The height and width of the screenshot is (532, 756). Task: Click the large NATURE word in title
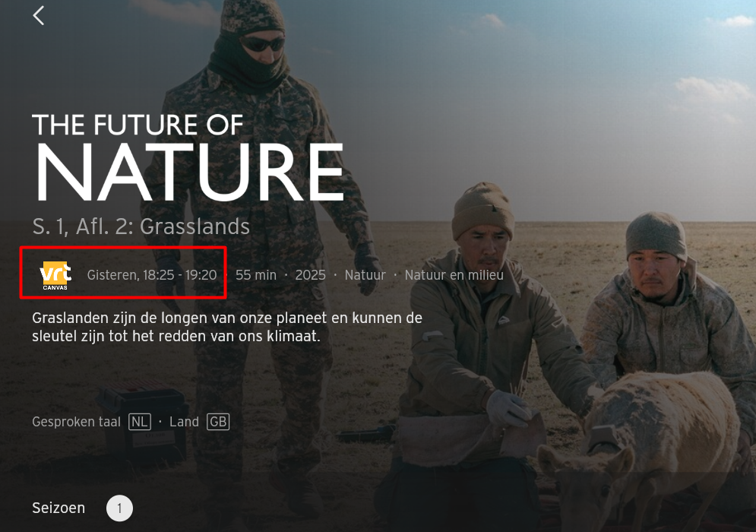click(x=188, y=173)
